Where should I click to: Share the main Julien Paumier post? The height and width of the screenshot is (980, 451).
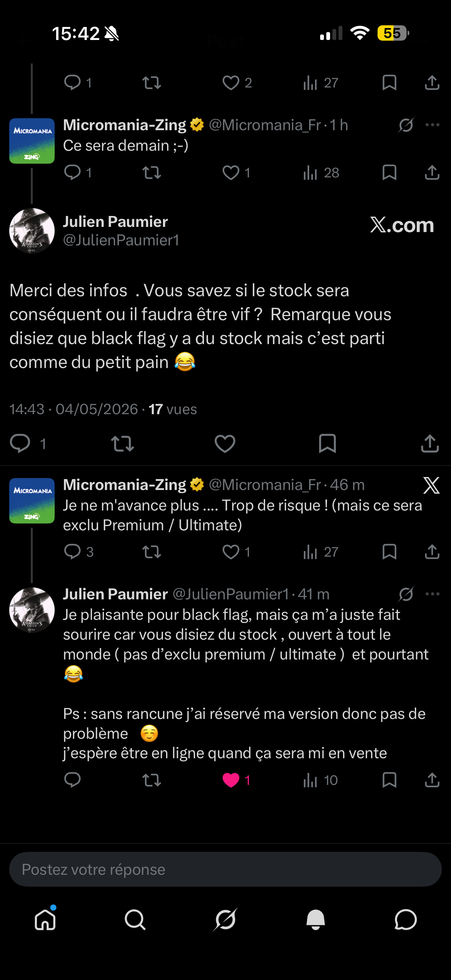click(430, 444)
